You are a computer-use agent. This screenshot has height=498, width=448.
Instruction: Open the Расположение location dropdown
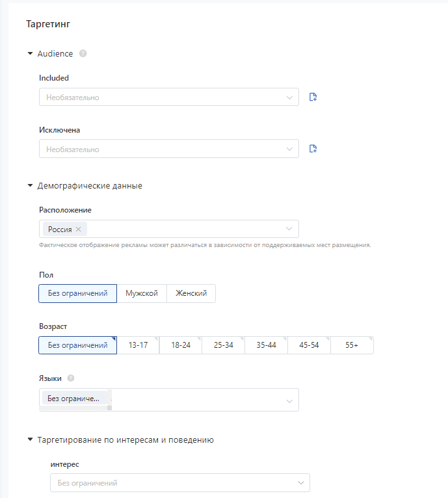tap(169, 229)
